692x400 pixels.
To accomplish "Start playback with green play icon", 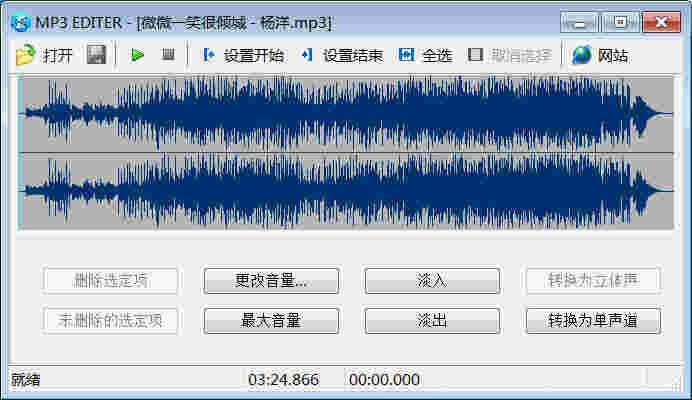I will coord(137,55).
